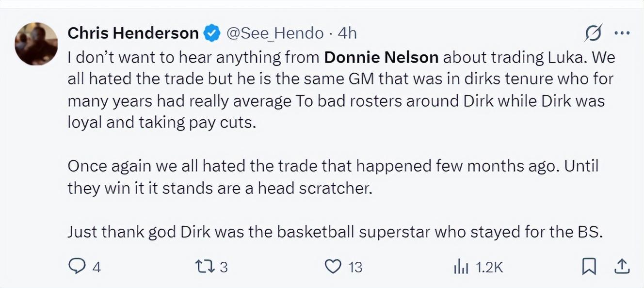
Task: Open post analytics via the bar chart icon
Action: coord(460,267)
